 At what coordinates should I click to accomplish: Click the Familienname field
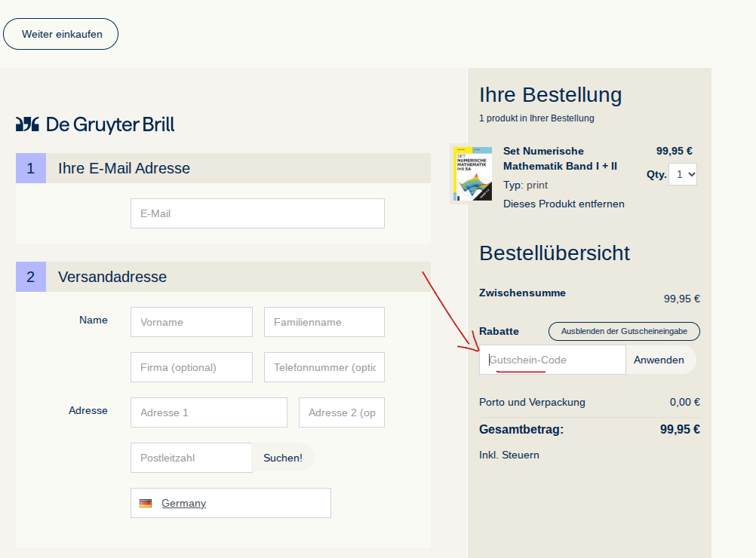pos(324,322)
